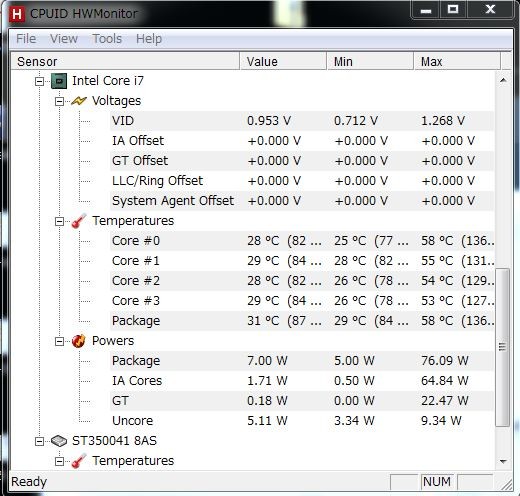Collapse the Voltages group
The height and width of the screenshot is (496, 520).
59,101
